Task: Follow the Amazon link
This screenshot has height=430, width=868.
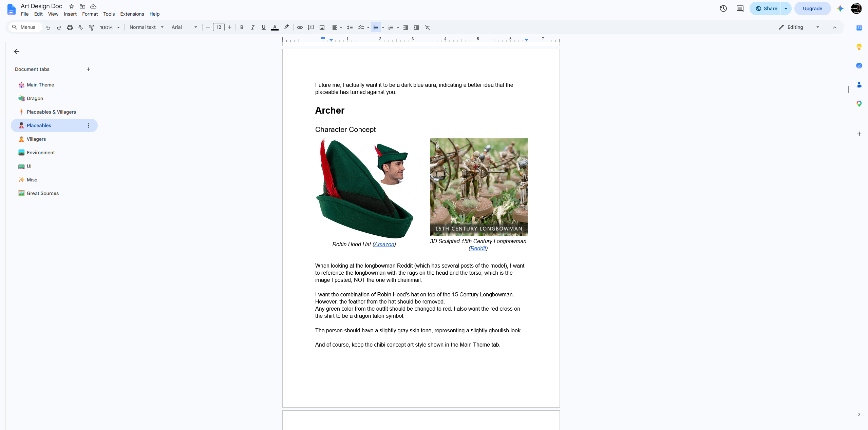Action: tap(384, 244)
